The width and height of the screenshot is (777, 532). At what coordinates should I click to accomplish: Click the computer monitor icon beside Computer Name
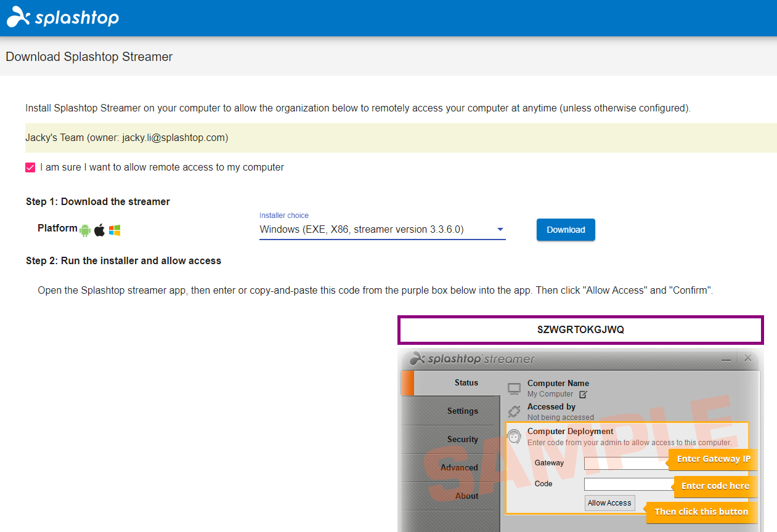point(513,387)
